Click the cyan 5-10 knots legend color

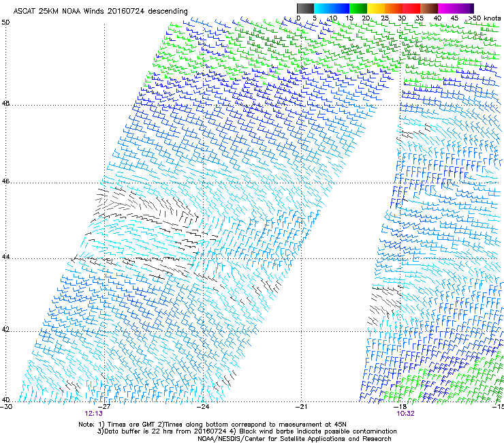pyautogui.click(x=322, y=8)
